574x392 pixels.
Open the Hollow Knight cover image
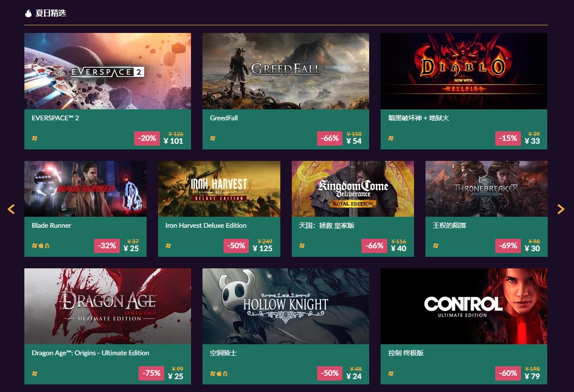pos(286,306)
